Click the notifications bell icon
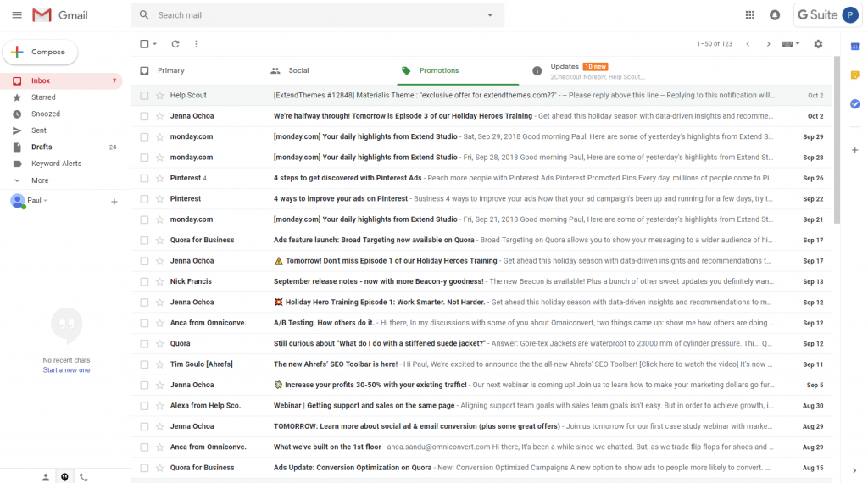The height and width of the screenshot is (483, 868). [x=775, y=15]
